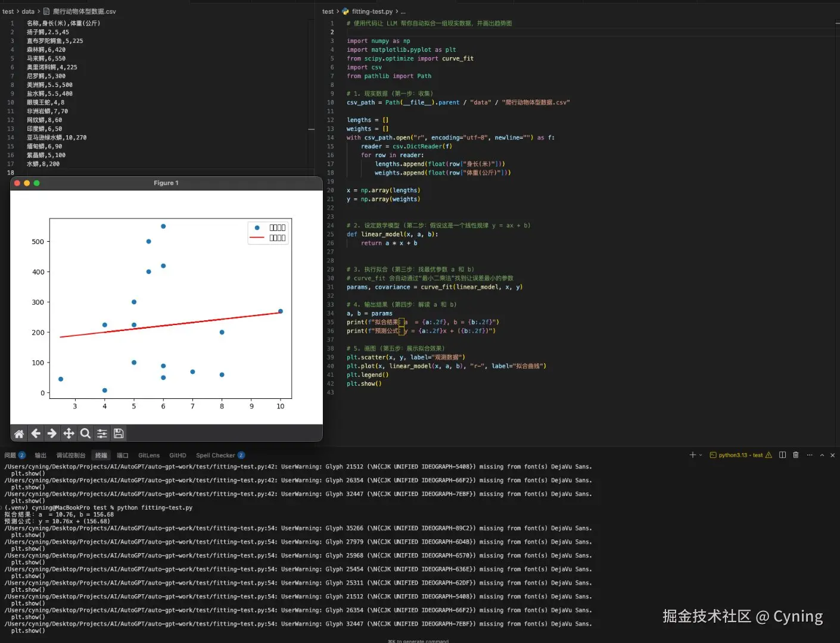Click the 'data' breadcrumb folder

click(28, 11)
